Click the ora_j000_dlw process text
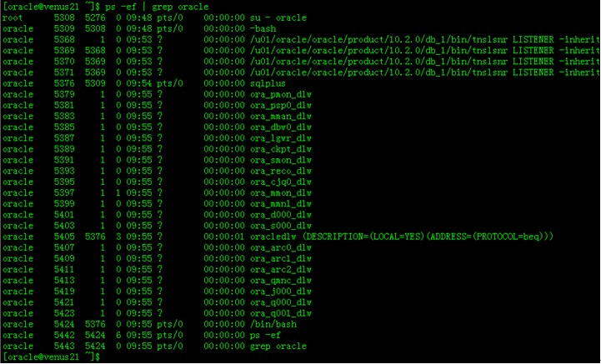Screen dimensions: 601x364 click(281, 291)
